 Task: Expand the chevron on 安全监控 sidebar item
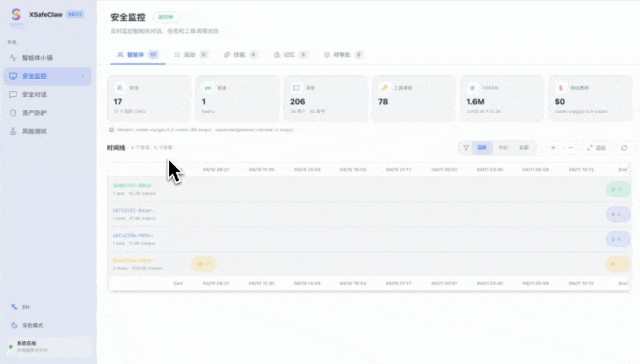pyautogui.click(x=83, y=76)
